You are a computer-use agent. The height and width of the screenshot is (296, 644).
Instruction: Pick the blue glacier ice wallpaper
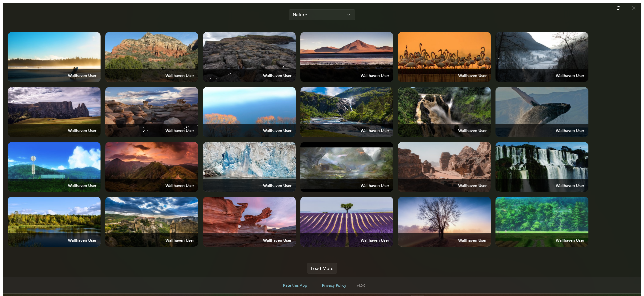[249, 167]
